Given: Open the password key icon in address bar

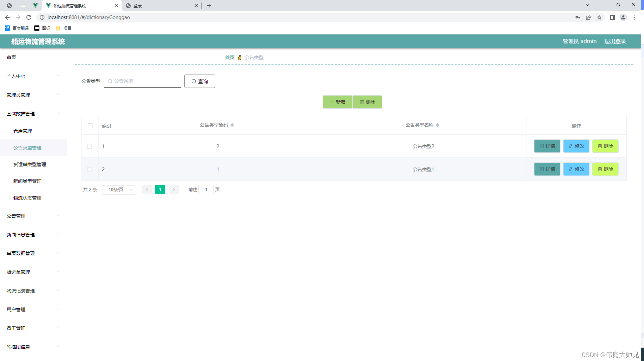Looking at the screenshot, I should click(x=578, y=17).
